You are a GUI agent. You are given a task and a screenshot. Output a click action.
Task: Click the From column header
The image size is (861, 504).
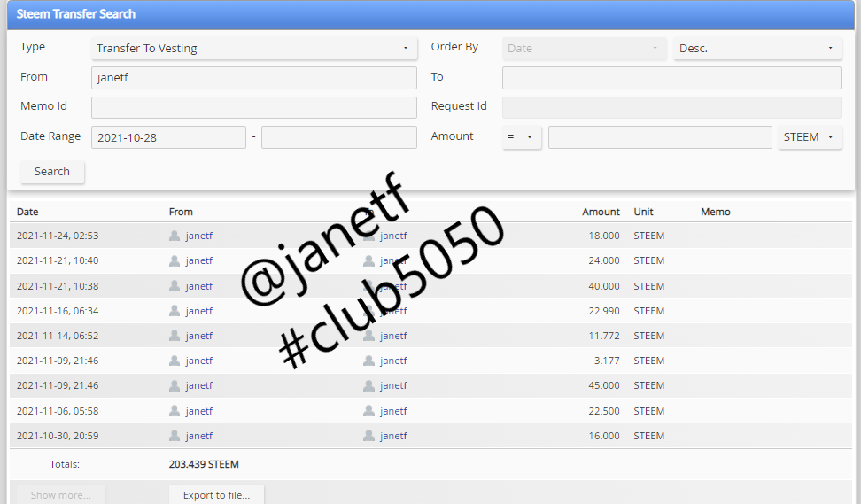(181, 212)
